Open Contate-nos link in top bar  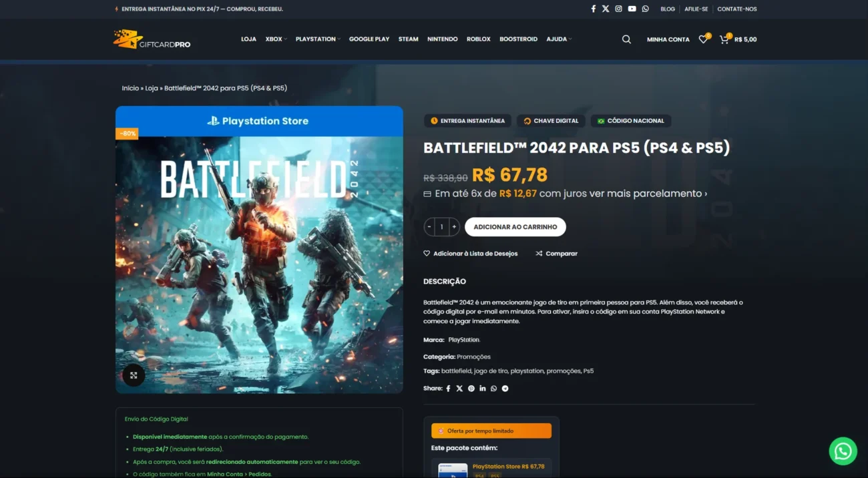click(737, 9)
